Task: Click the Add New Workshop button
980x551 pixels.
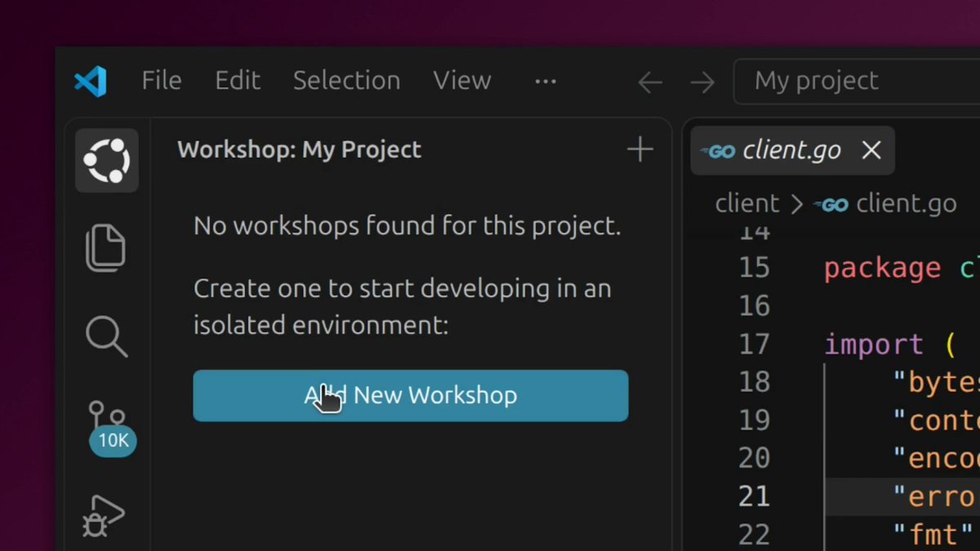Action: click(411, 396)
